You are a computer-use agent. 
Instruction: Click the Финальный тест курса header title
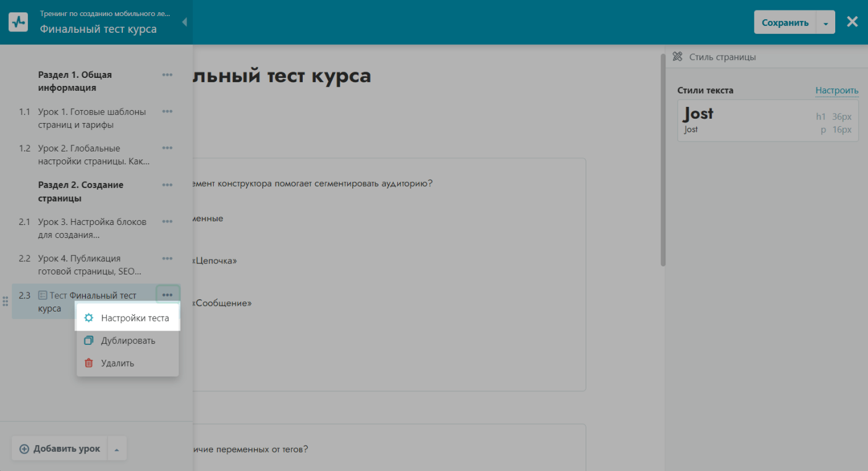[x=98, y=29]
